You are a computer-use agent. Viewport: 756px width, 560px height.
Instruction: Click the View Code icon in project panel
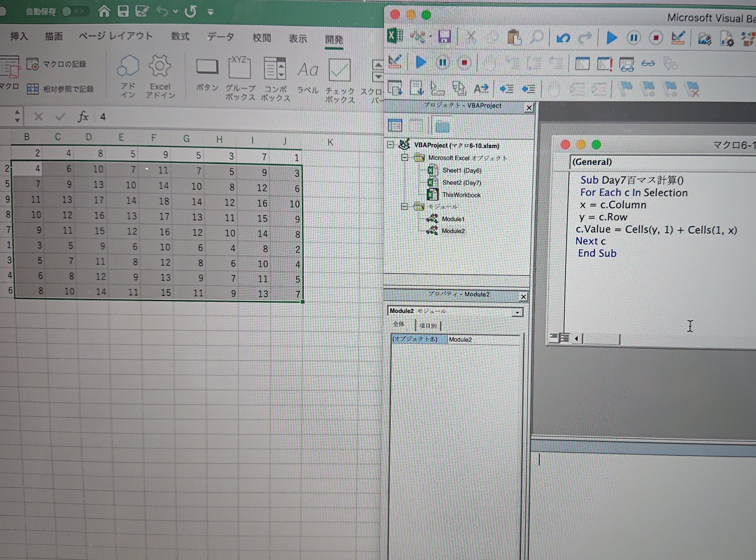(x=395, y=126)
